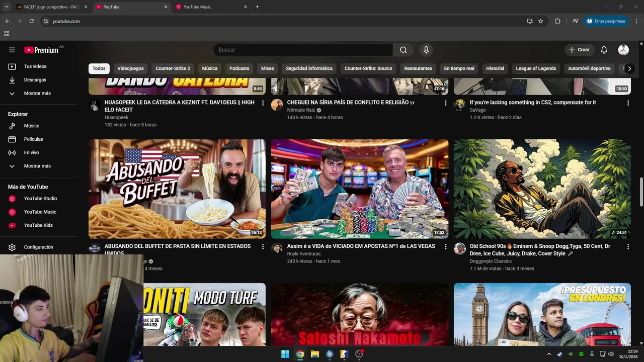
Task: Click the Enter passphrase button
Action: pyautogui.click(x=607, y=21)
